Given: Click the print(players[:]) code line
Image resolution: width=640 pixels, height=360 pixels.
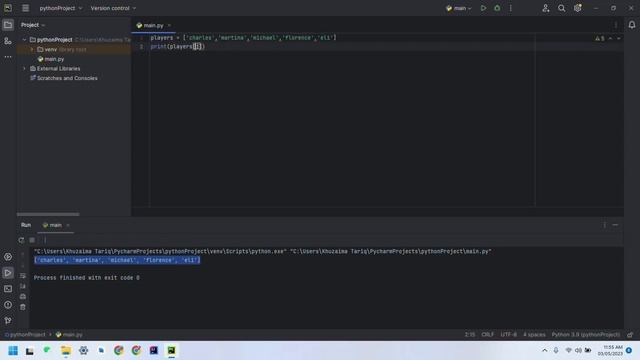Looking at the screenshot, I should [x=178, y=47].
